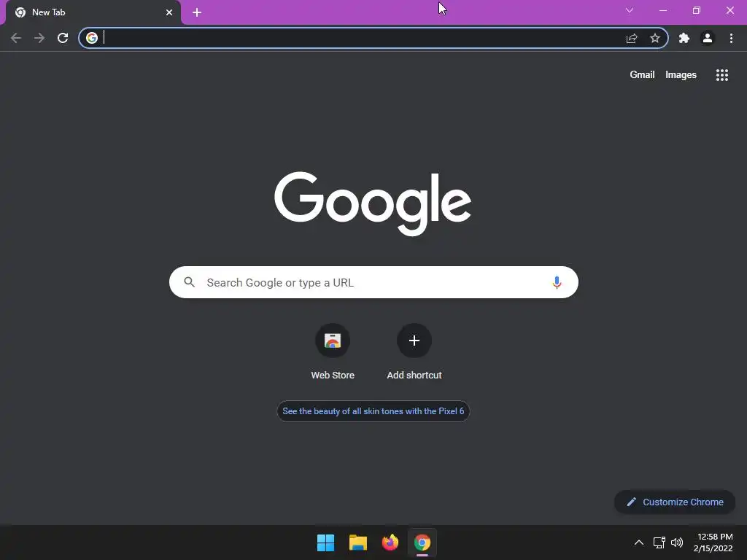The height and width of the screenshot is (560, 747).
Task: Open the Pixel 6 skin tones promo link
Action: [x=373, y=411]
